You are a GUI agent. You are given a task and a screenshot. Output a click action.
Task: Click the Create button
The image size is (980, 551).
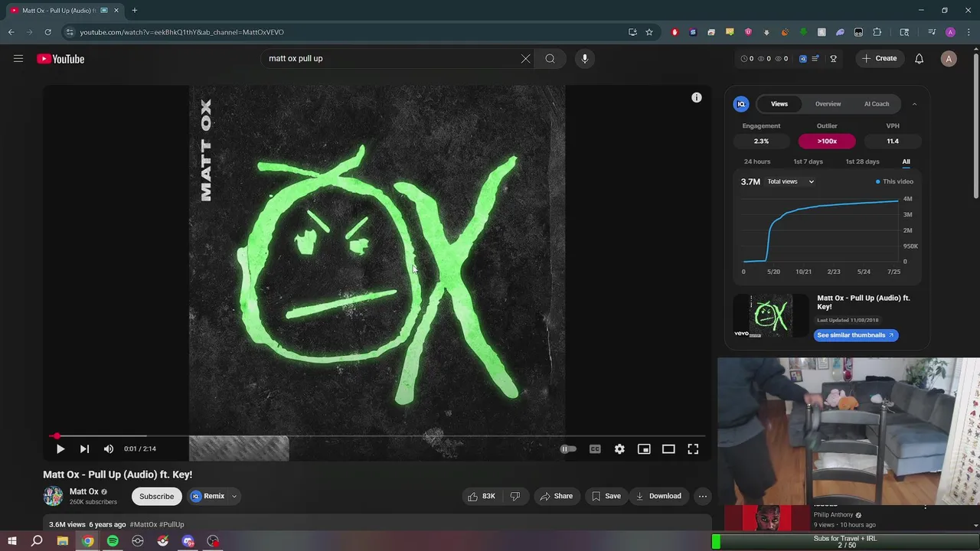point(878,59)
